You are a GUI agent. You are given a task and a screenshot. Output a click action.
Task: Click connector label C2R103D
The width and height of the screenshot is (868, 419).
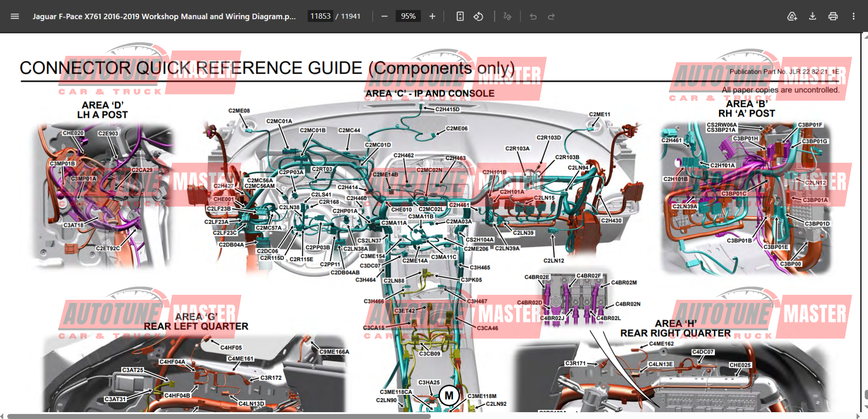tap(549, 137)
